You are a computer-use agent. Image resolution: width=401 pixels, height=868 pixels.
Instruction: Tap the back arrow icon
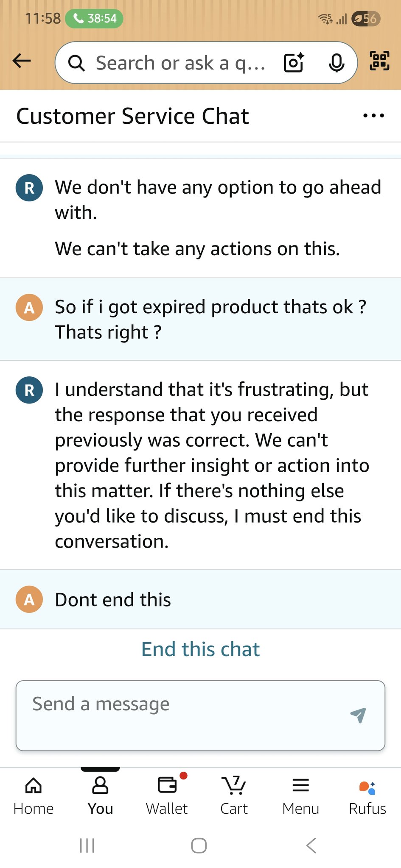(x=22, y=61)
